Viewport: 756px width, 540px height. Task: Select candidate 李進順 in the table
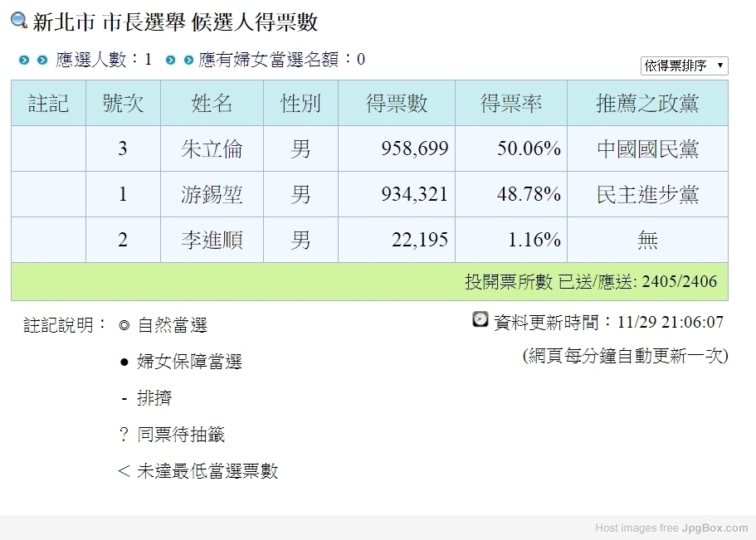212,240
